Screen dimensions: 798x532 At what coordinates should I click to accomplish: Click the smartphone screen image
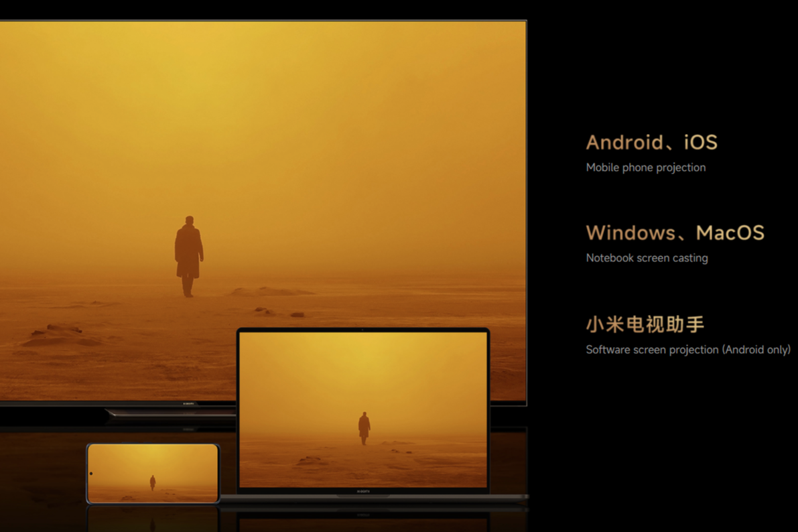click(153, 473)
